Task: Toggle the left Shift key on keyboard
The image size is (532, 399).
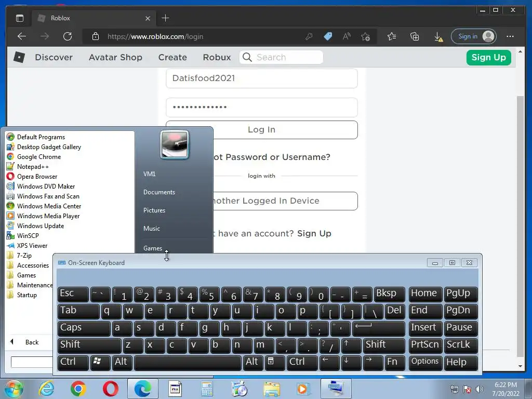Action: coord(89,345)
